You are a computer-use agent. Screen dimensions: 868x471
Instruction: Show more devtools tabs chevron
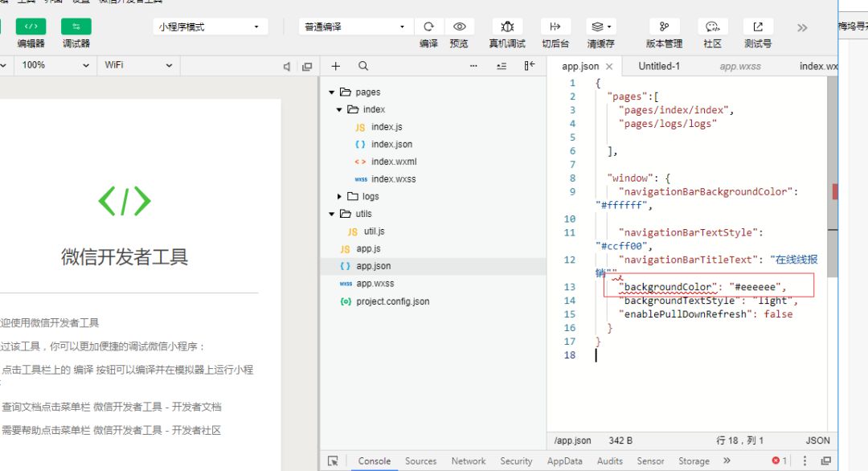click(x=727, y=461)
